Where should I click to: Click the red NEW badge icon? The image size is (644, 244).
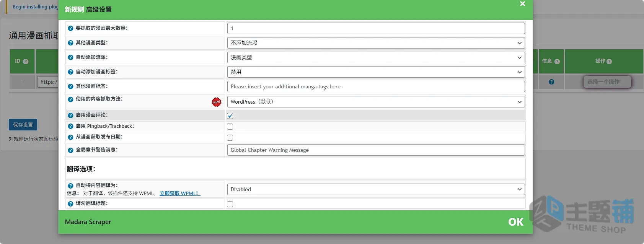[217, 102]
